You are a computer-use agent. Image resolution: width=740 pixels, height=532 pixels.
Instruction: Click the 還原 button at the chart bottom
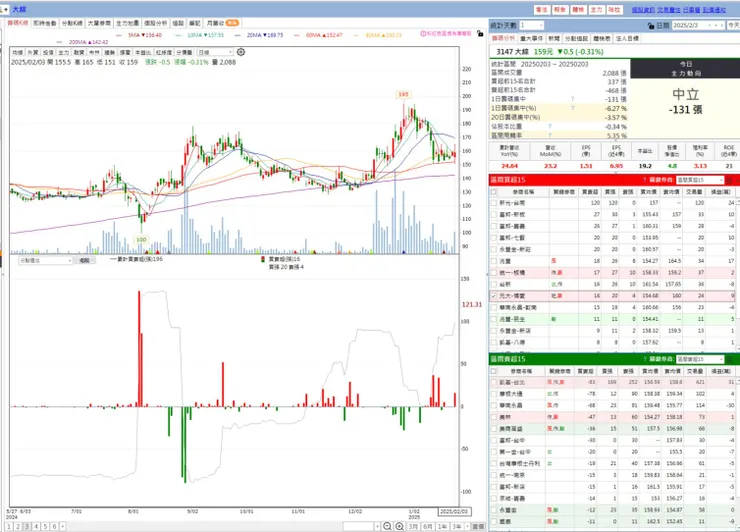[478, 526]
